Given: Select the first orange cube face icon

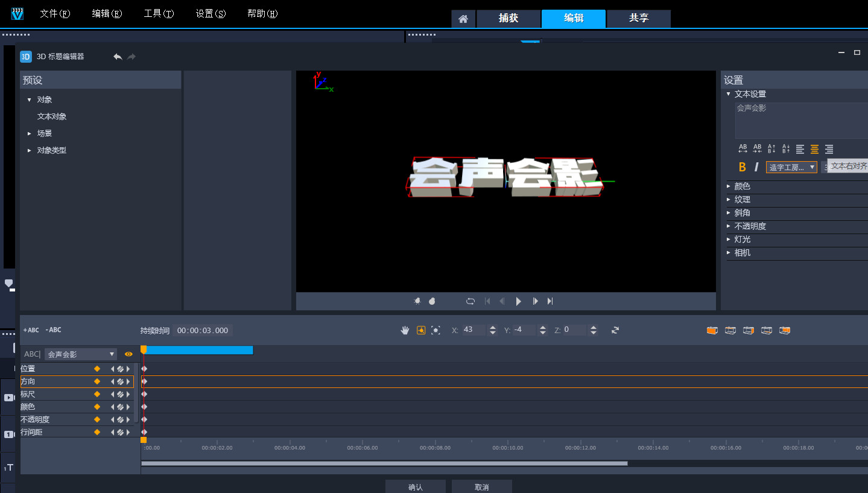Looking at the screenshot, I should point(712,330).
